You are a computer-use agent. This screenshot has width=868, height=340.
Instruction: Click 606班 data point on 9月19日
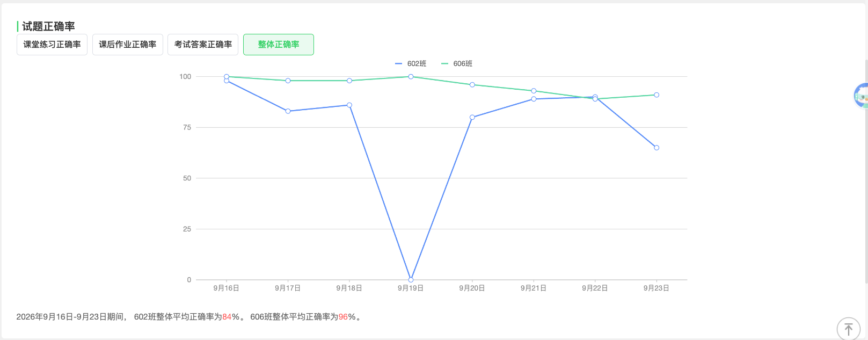411,77
